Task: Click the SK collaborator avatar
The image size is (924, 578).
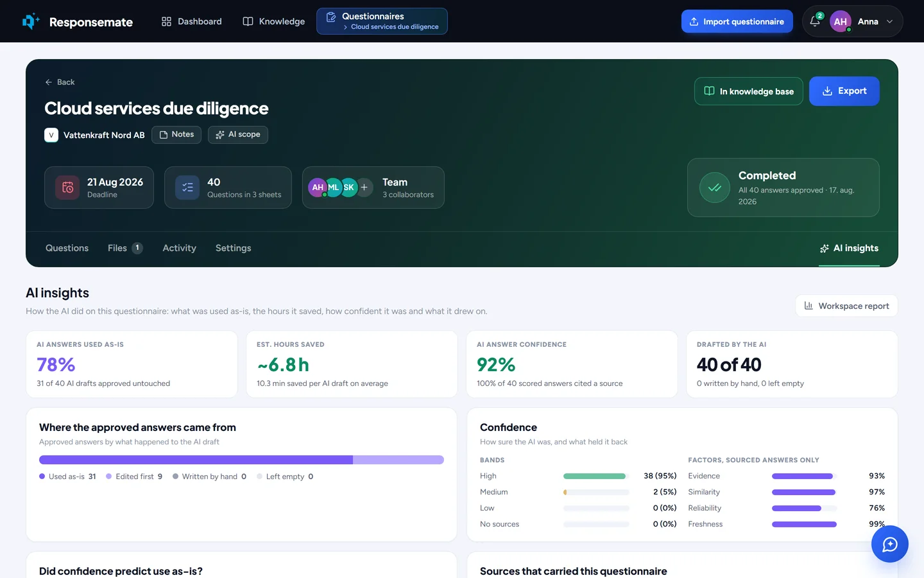Action: coord(348,188)
